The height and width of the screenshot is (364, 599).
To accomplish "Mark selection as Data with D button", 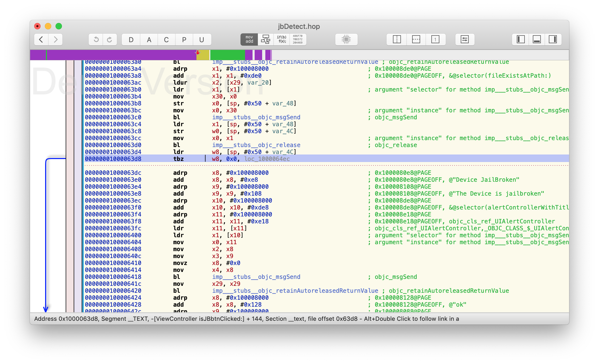I will [131, 39].
